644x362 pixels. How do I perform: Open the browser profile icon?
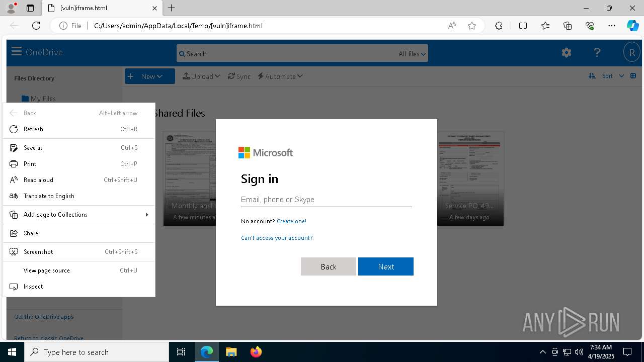coord(11,8)
